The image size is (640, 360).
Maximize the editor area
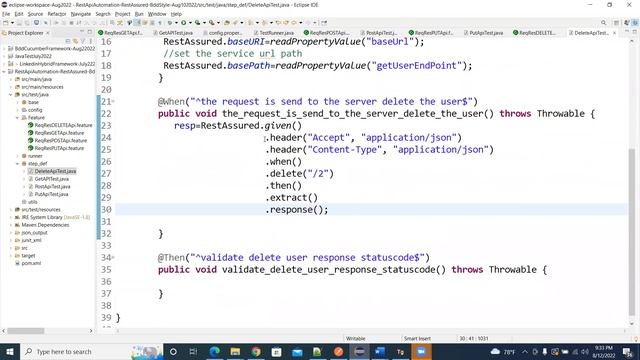[x=635, y=32]
